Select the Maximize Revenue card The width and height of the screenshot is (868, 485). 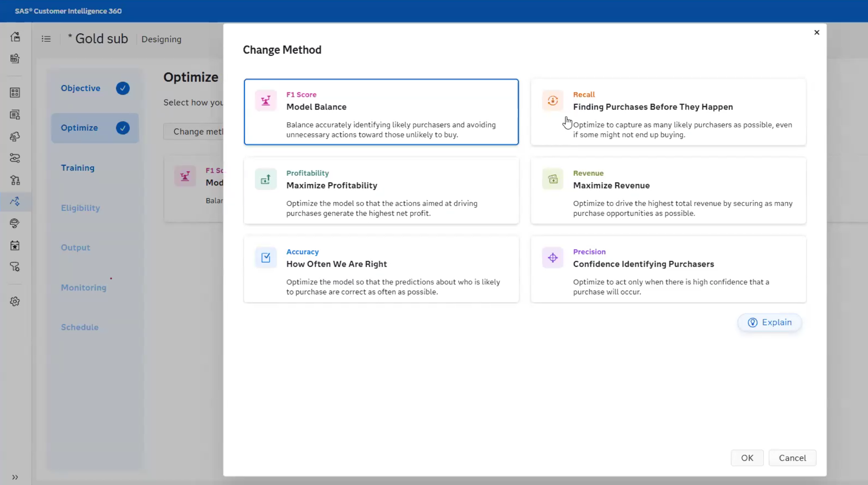pos(668,190)
